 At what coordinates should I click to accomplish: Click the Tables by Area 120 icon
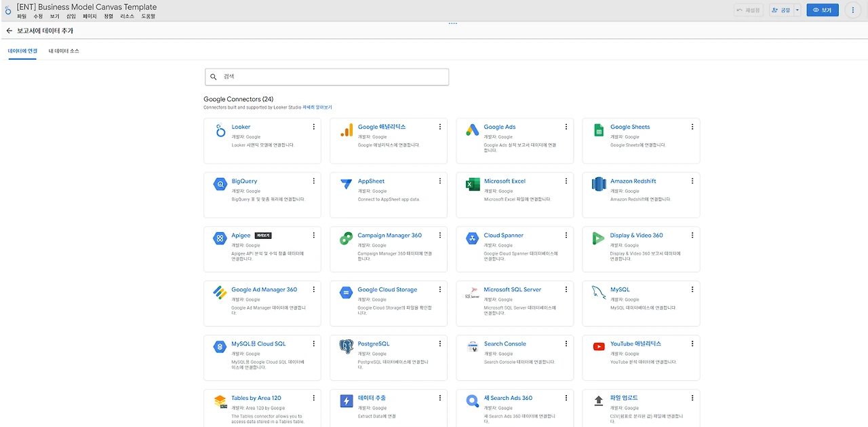(x=220, y=401)
